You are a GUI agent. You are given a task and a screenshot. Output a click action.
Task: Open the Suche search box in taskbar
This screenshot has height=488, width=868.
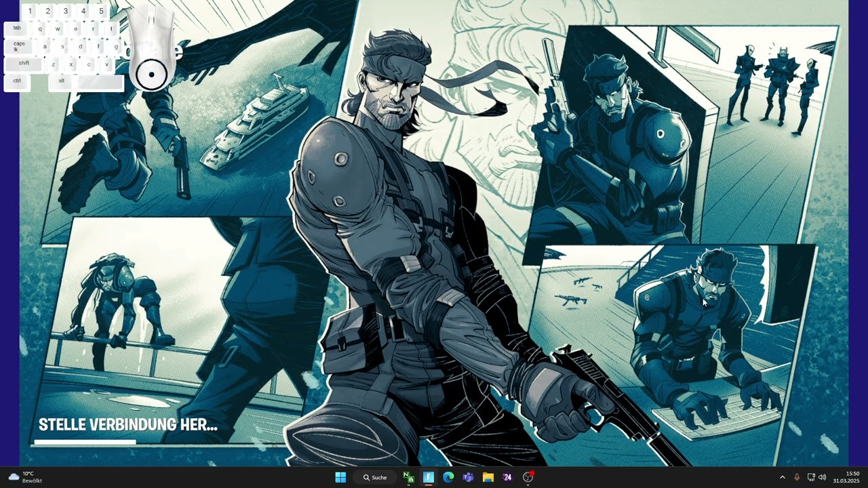tap(375, 477)
